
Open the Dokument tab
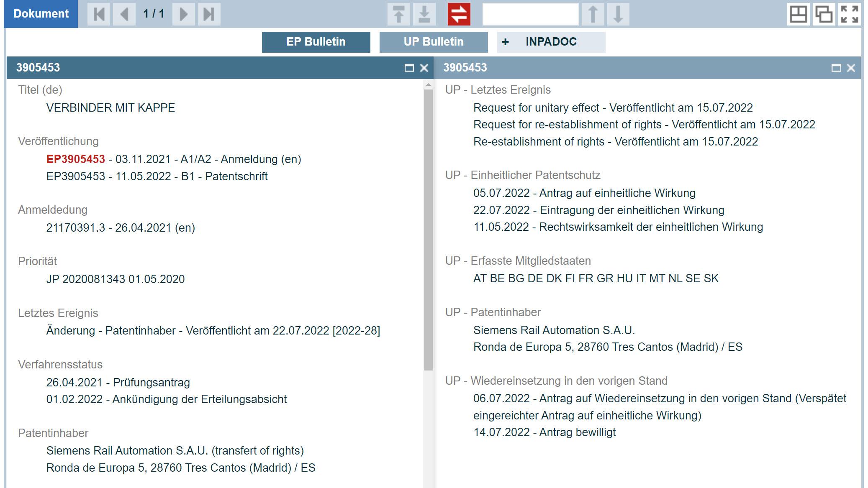click(41, 14)
